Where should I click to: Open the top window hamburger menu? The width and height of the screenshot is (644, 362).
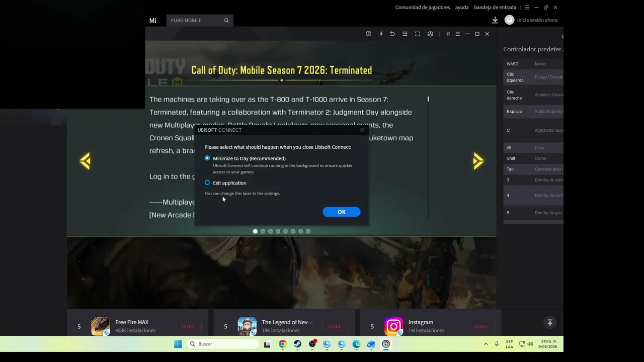(x=527, y=8)
